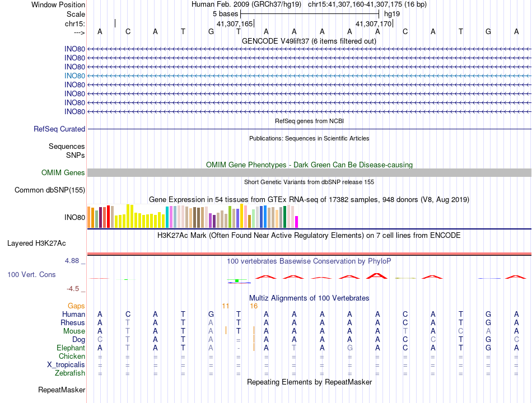Image resolution: width=532 pixels, height=403 pixels.
Task: Click the '5 bases' scale bar label
Action: [225, 14]
